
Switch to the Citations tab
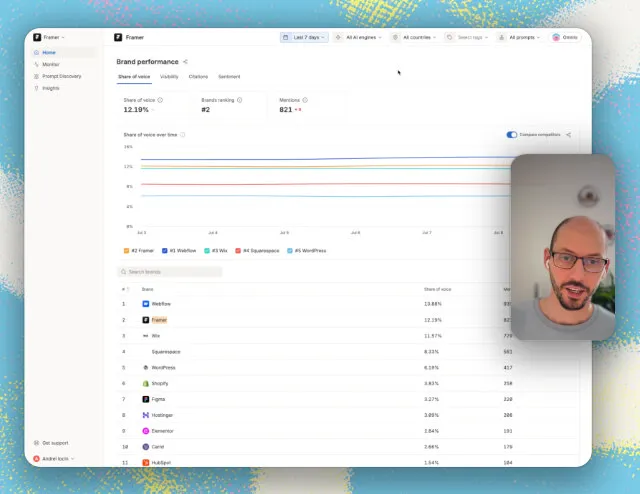point(198,76)
